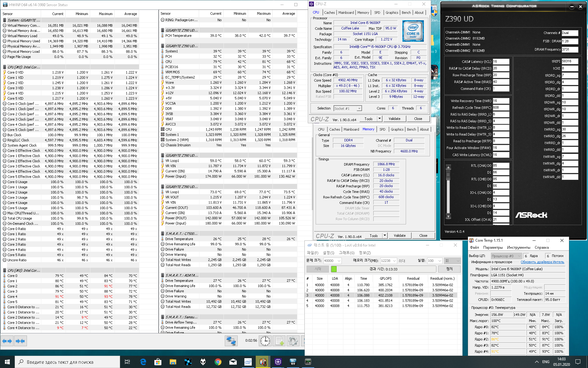Image resolution: width=588 pixels, height=368 pixels.
Task: Click the HWiNFO collapse columns arrows icon
Action: (x=20, y=341)
